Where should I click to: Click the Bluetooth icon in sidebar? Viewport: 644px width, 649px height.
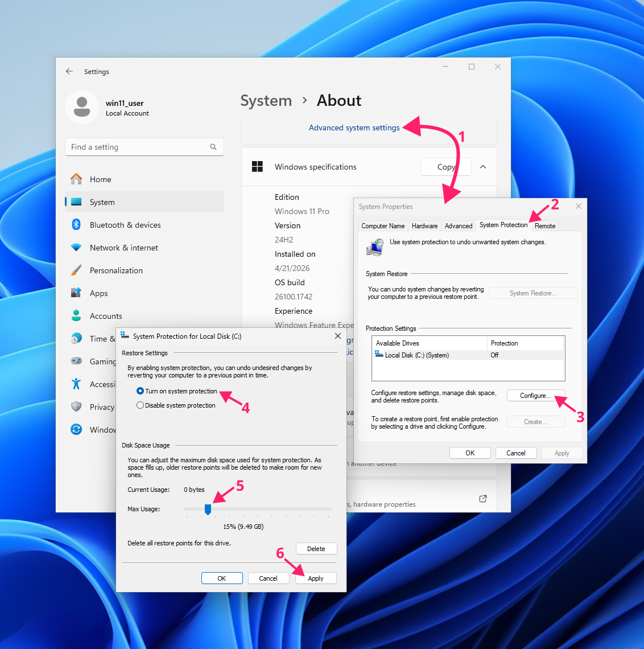click(76, 225)
